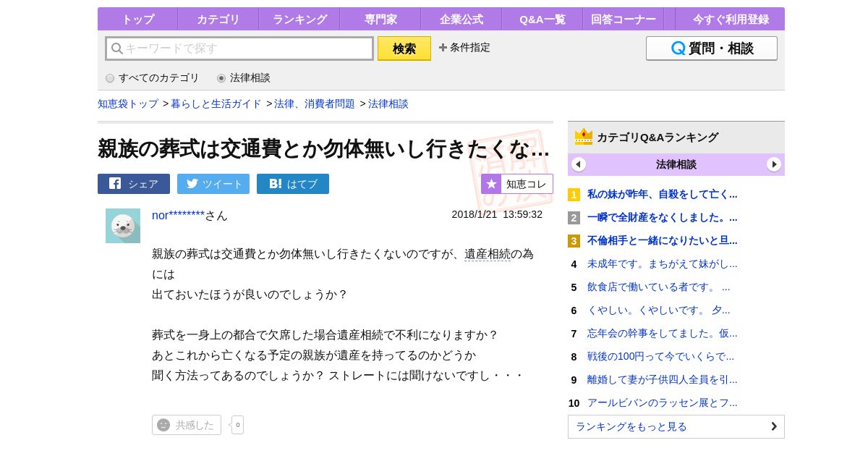Show next ranking category with right arrow
This screenshot has height=456, width=868.
tap(774, 164)
